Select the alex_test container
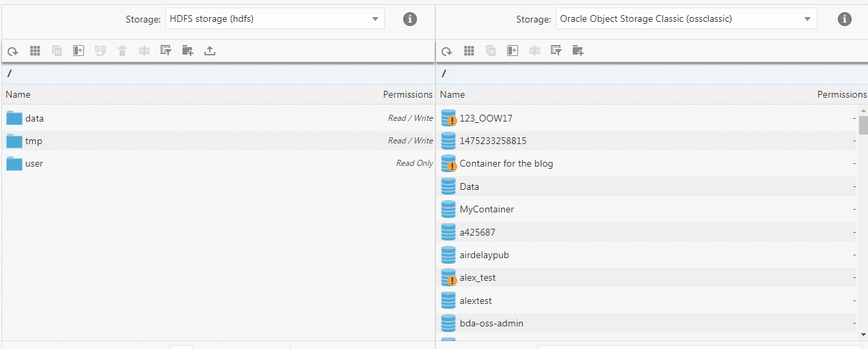Screen dimensions: 868x349 477,278
